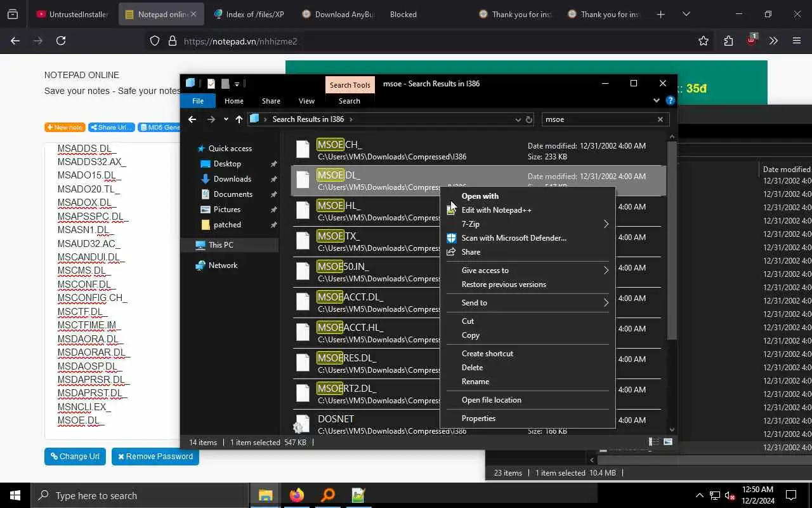The image size is (812, 508).
Task: Click the MD5 Gene... button
Action: coord(160,127)
